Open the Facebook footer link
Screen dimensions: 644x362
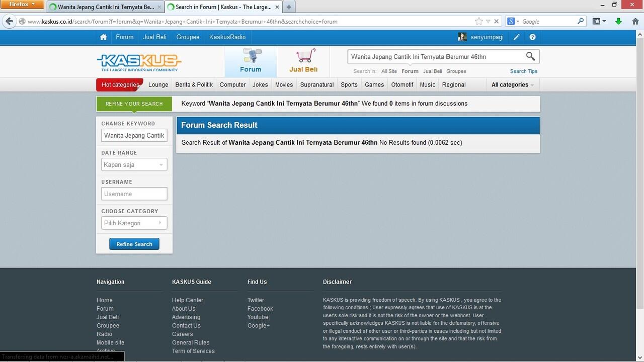pos(260,309)
